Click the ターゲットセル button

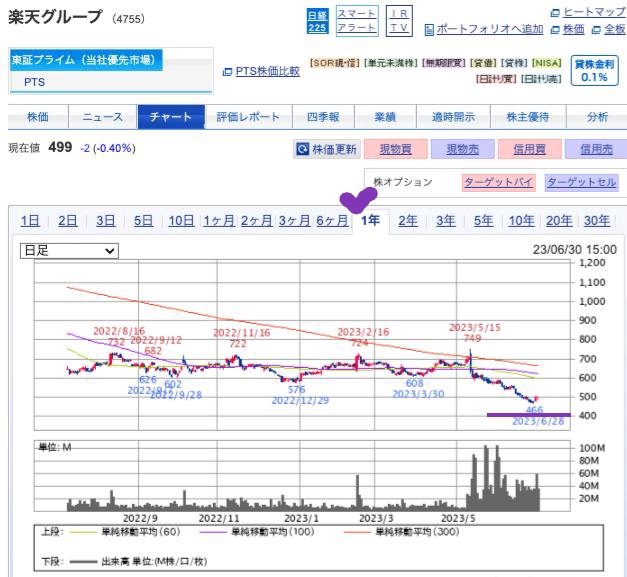(x=581, y=182)
